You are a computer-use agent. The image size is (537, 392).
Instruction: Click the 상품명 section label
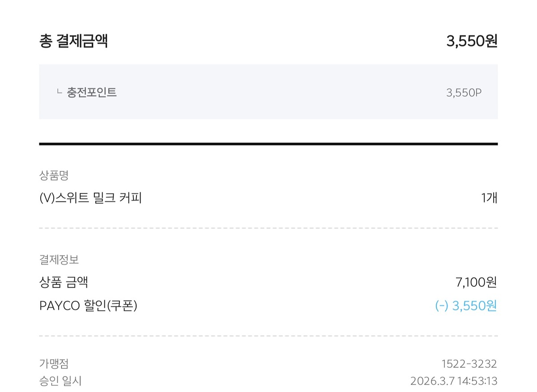(x=54, y=175)
